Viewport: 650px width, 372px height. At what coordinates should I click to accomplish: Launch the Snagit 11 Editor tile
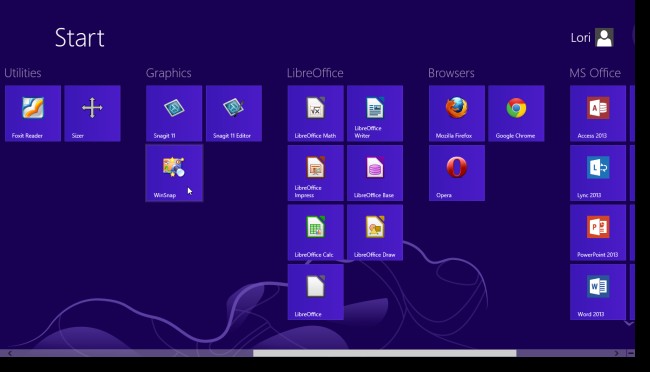(234, 114)
